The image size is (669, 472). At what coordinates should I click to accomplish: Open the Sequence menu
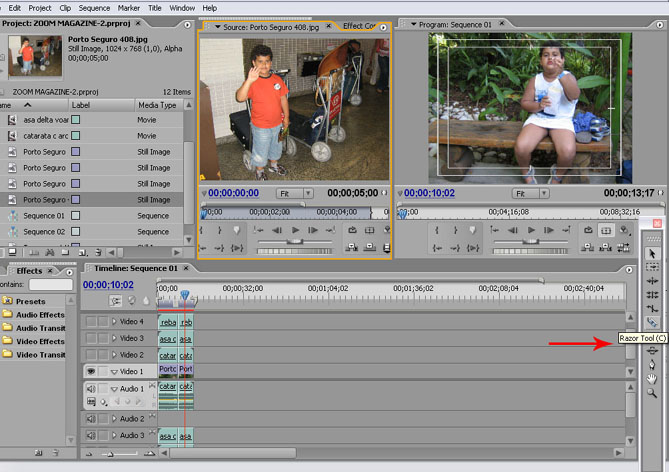(x=94, y=7)
